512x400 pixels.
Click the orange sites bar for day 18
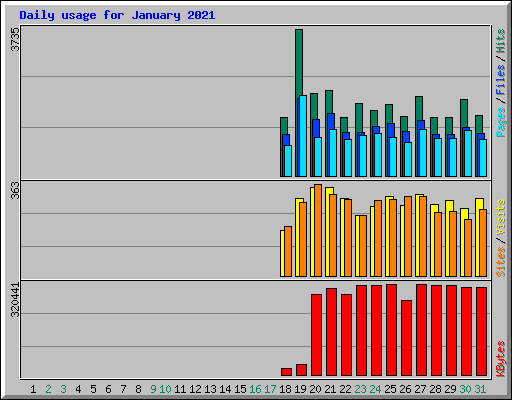[x=288, y=251]
